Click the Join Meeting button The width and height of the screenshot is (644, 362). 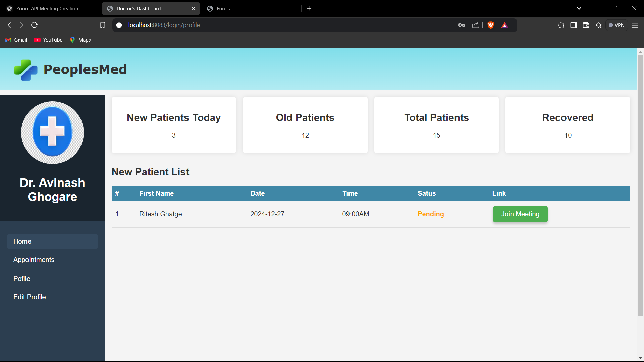pyautogui.click(x=520, y=214)
